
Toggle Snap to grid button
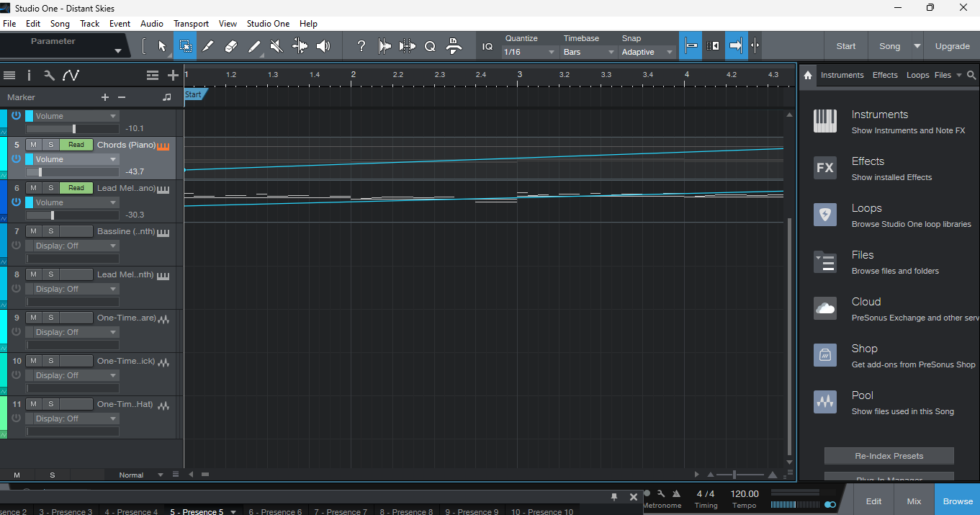(x=691, y=46)
